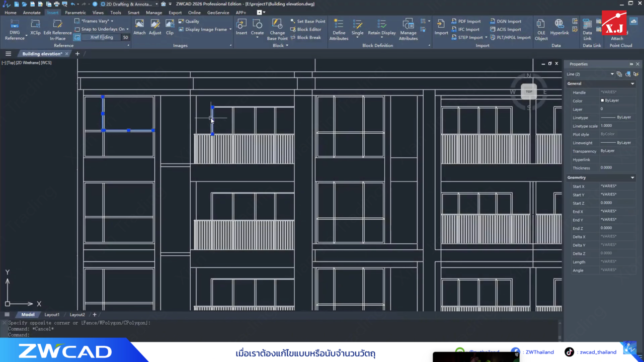
Task: Choose PDF Import
Action: tap(466, 21)
